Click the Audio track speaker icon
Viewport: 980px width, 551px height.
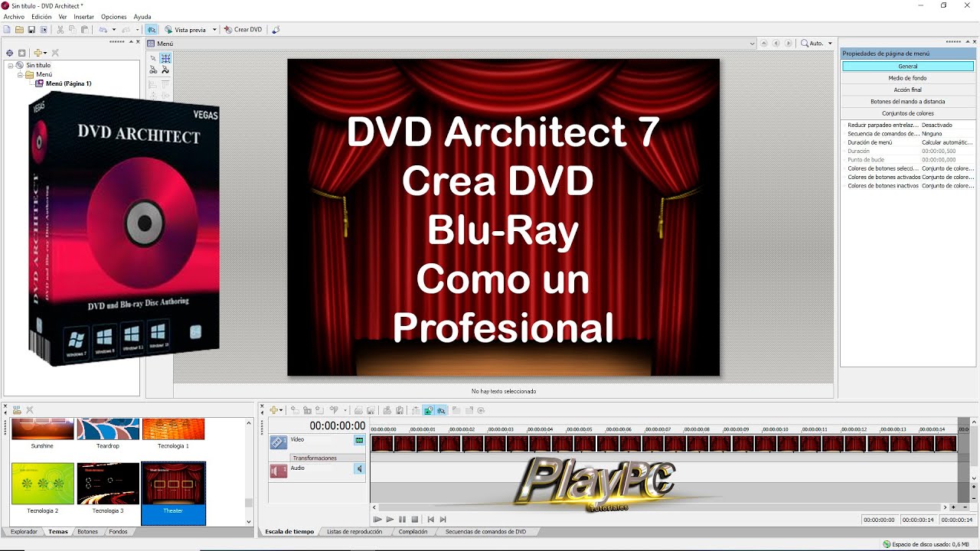click(279, 471)
